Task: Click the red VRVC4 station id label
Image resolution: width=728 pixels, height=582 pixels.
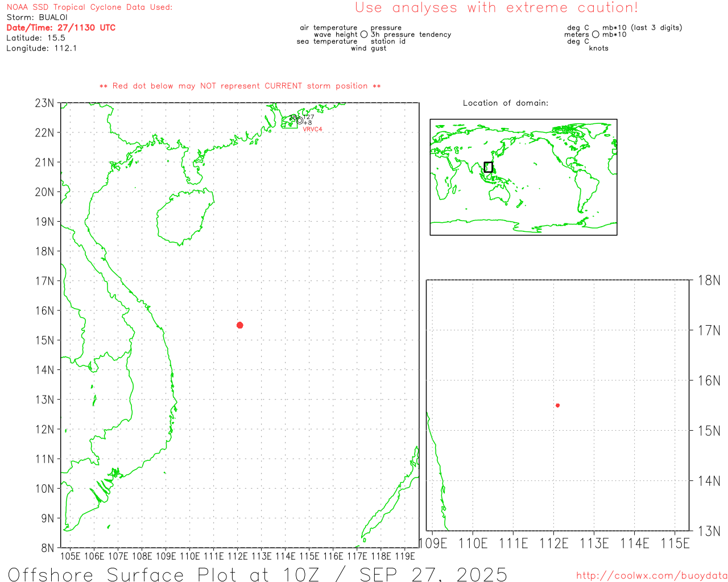Action: coord(312,130)
